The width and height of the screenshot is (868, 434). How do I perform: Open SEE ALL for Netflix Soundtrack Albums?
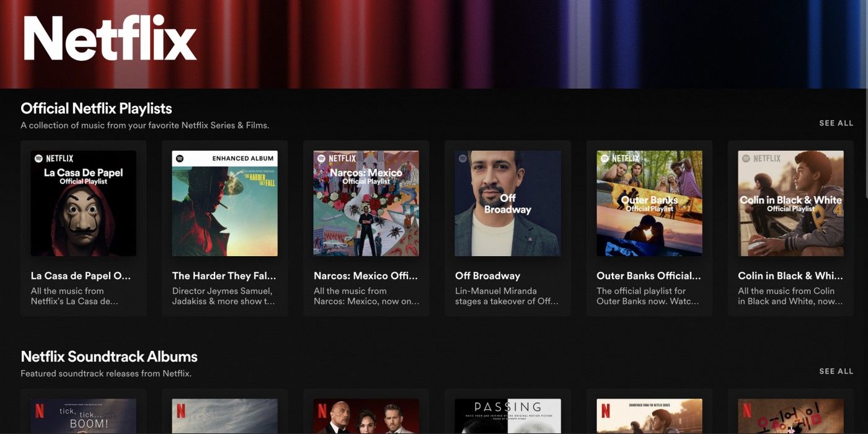(x=836, y=371)
